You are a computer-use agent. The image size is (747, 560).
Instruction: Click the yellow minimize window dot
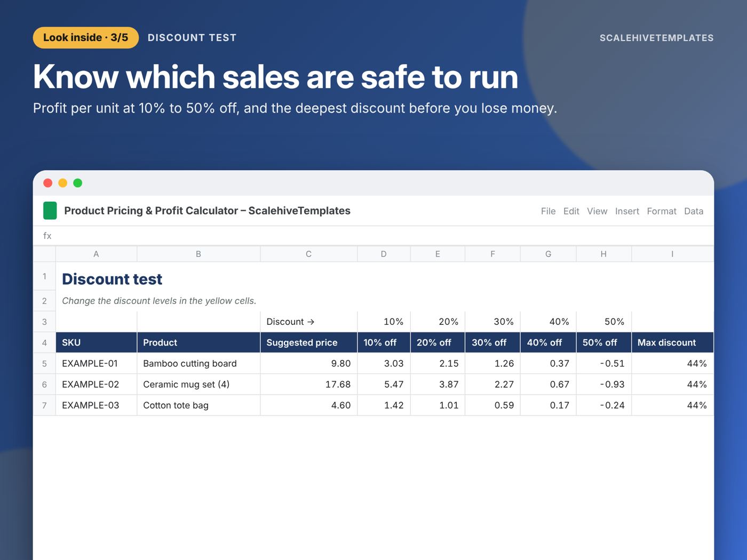tap(62, 183)
